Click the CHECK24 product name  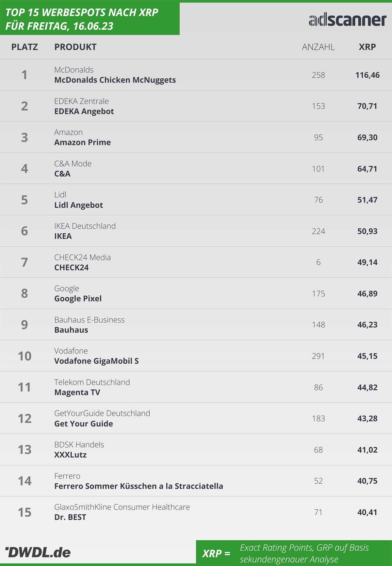click(71, 268)
